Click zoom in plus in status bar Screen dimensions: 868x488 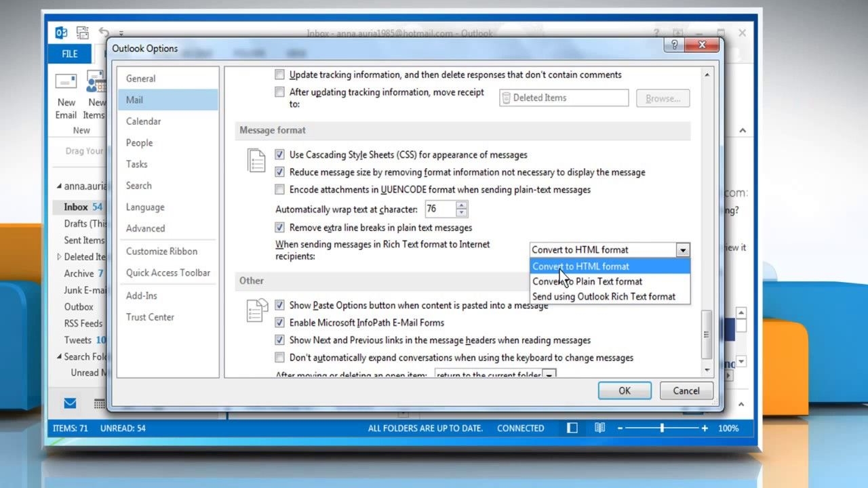pos(705,428)
